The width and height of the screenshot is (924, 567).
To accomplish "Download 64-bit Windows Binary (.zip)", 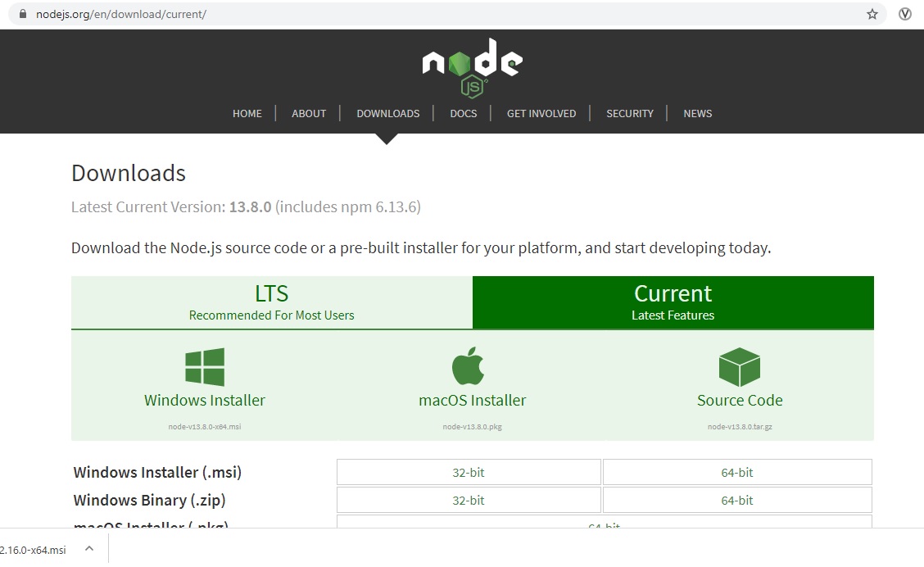I will point(737,500).
